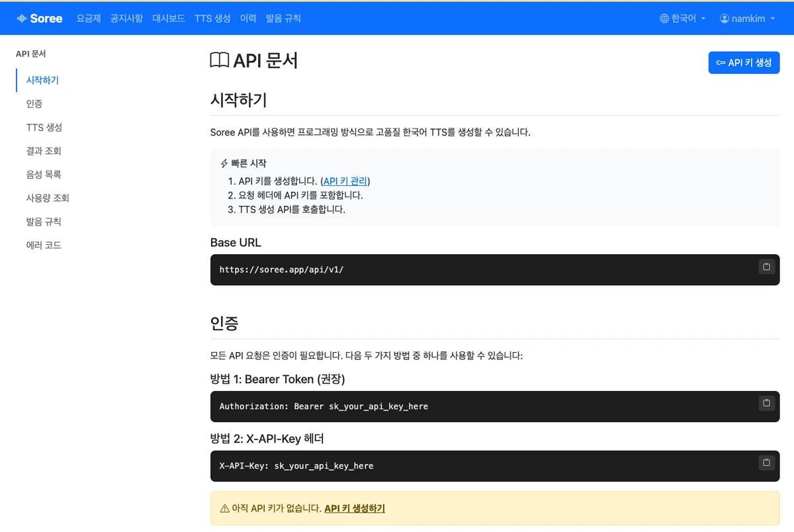Viewport: 794px width, 532px height.
Task: Select 사용량 조회 in the sidebar
Action: pos(48,198)
